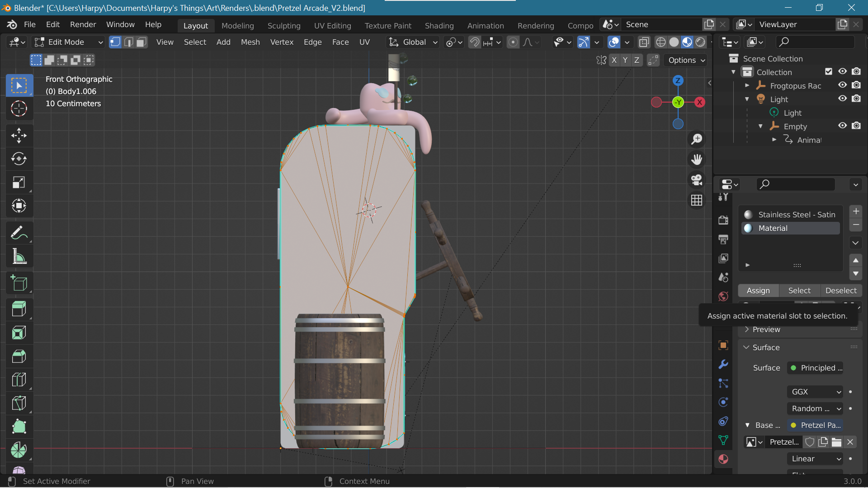Image resolution: width=868 pixels, height=488 pixels.
Task: Open the Edit Mode dropdown
Action: [69, 42]
